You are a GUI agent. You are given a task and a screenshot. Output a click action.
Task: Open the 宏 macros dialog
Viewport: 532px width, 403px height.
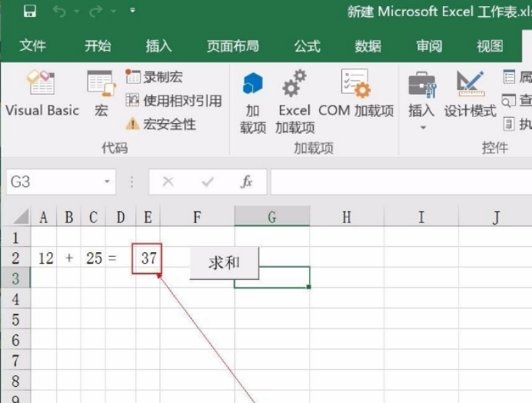101,93
